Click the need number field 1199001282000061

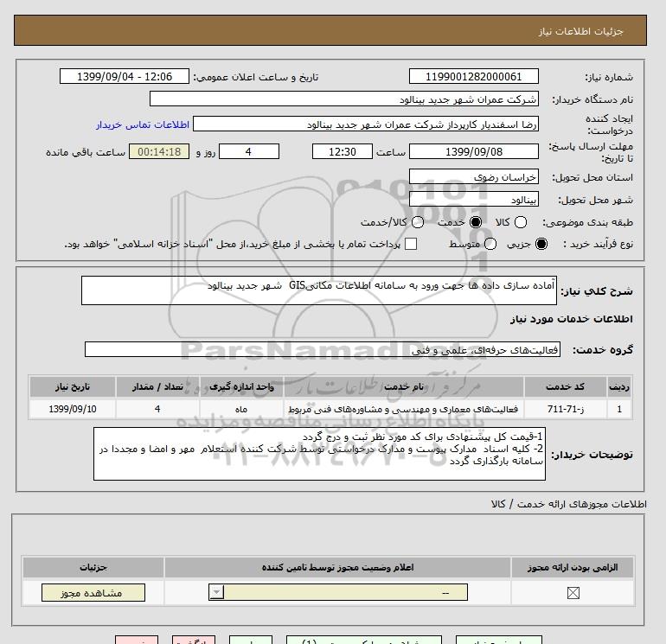(474, 76)
